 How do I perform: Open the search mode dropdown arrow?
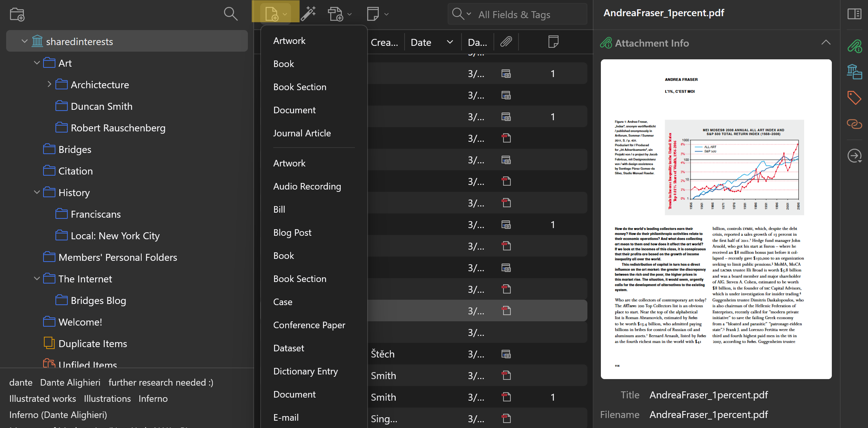468,14
